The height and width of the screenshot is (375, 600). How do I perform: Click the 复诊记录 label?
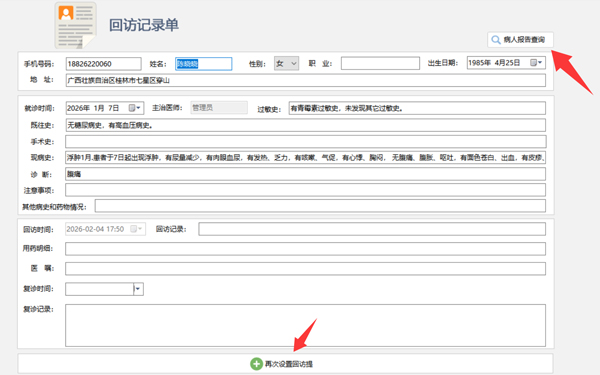38,309
